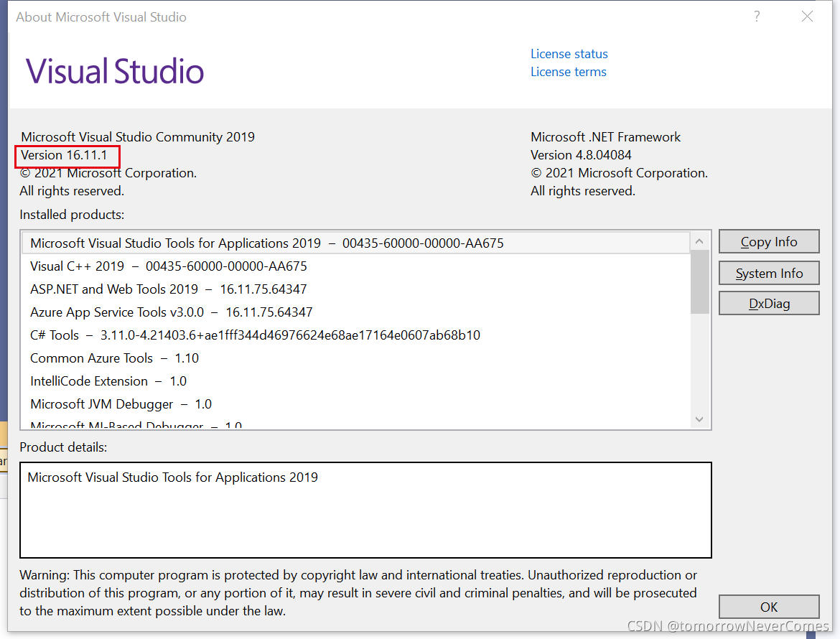Select the IntelliCode Extension row
This screenshot has width=840, height=639.
[355, 381]
